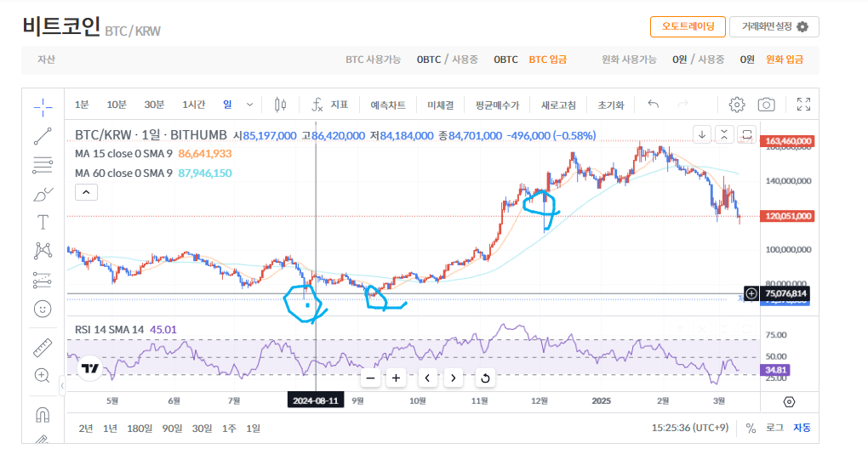Choose the text annotation tool
Viewport: 868px width, 466px height.
pyautogui.click(x=43, y=223)
